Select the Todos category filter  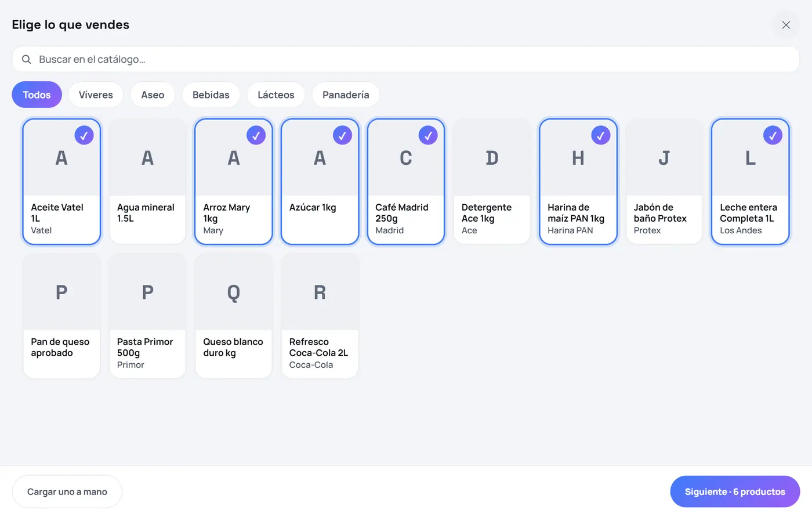click(37, 95)
